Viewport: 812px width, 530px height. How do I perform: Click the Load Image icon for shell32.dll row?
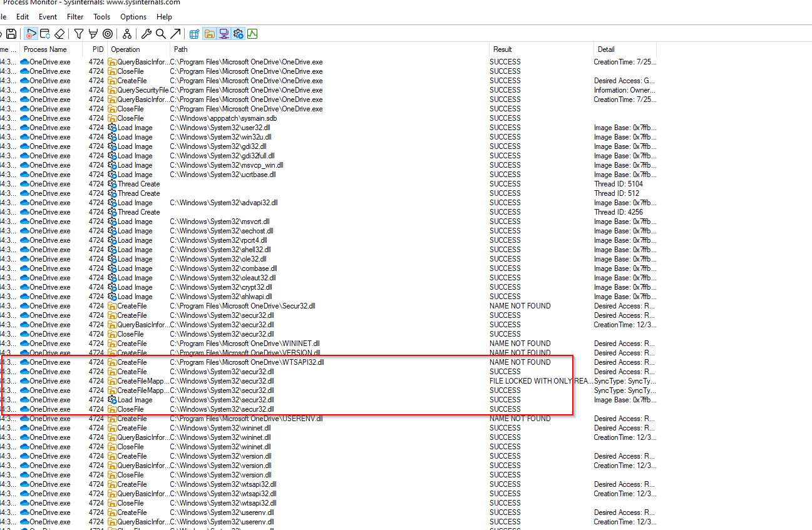[x=113, y=250]
